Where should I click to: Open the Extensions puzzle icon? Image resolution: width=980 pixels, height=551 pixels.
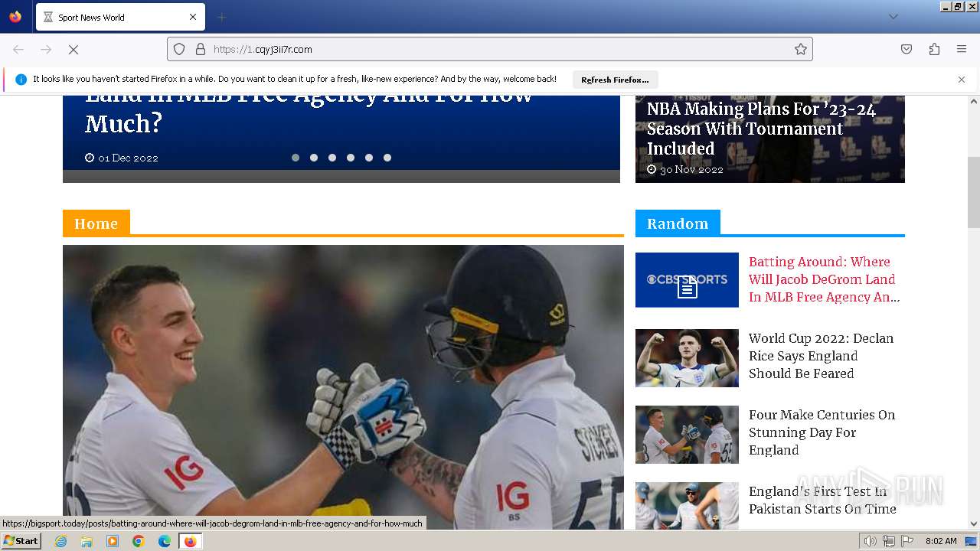[934, 49]
